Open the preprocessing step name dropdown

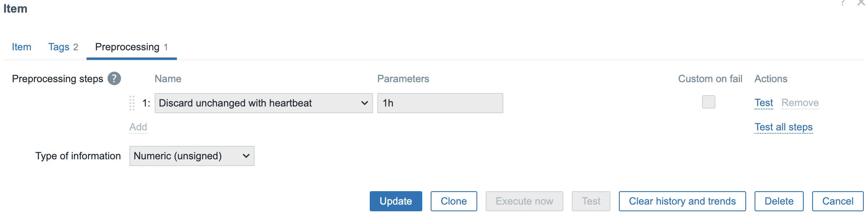(264, 103)
